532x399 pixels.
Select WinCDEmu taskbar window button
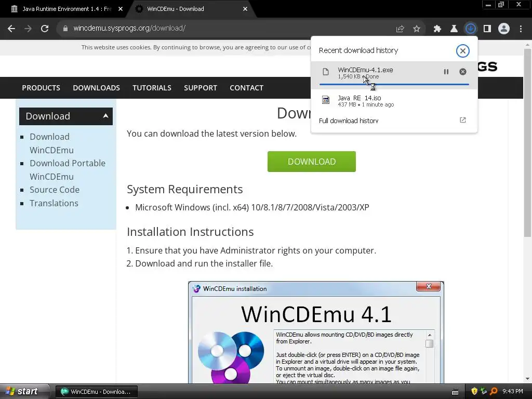96,392
